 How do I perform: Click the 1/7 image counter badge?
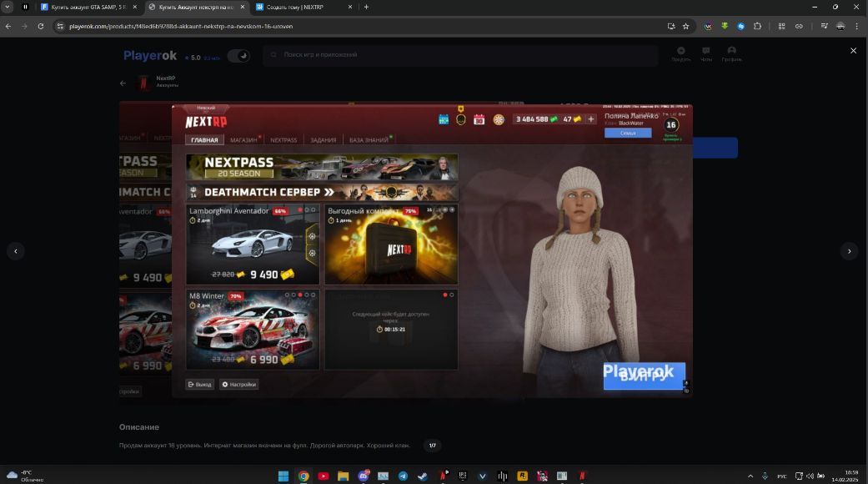[x=433, y=446]
